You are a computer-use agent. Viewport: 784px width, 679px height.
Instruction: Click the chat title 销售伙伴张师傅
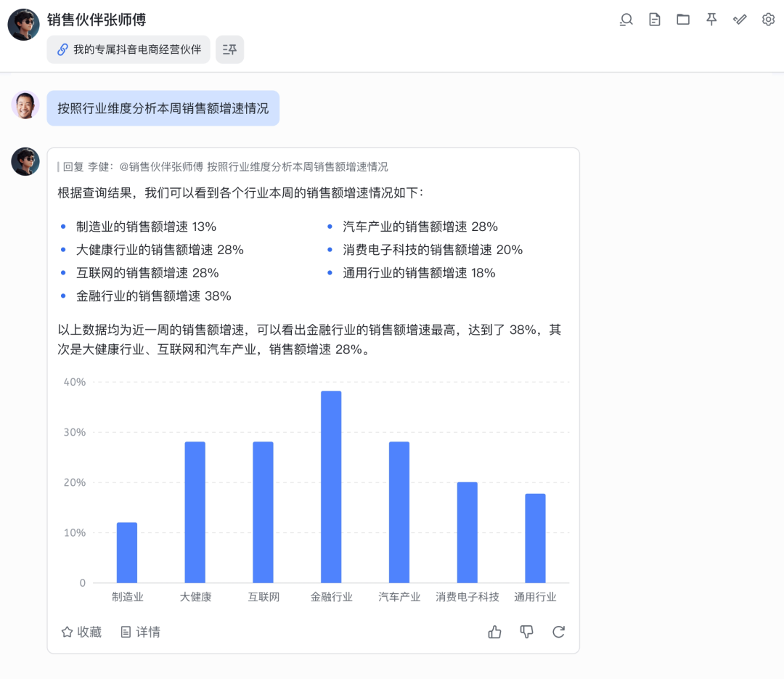(97, 20)
